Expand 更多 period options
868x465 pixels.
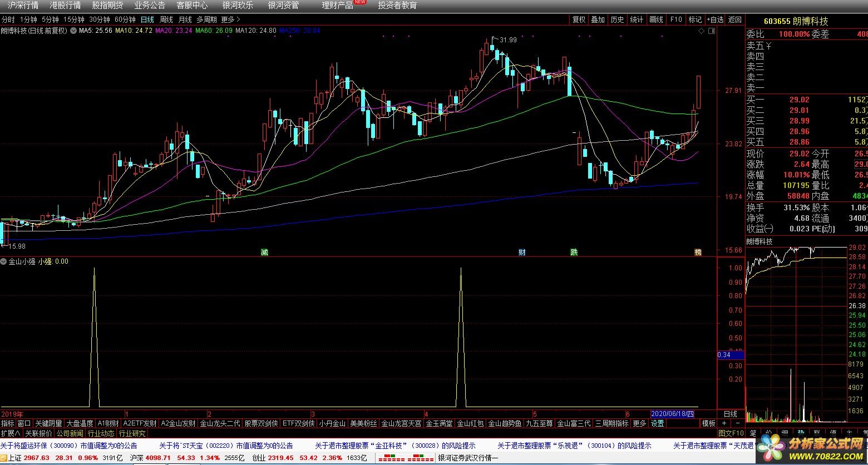(230, 19)
